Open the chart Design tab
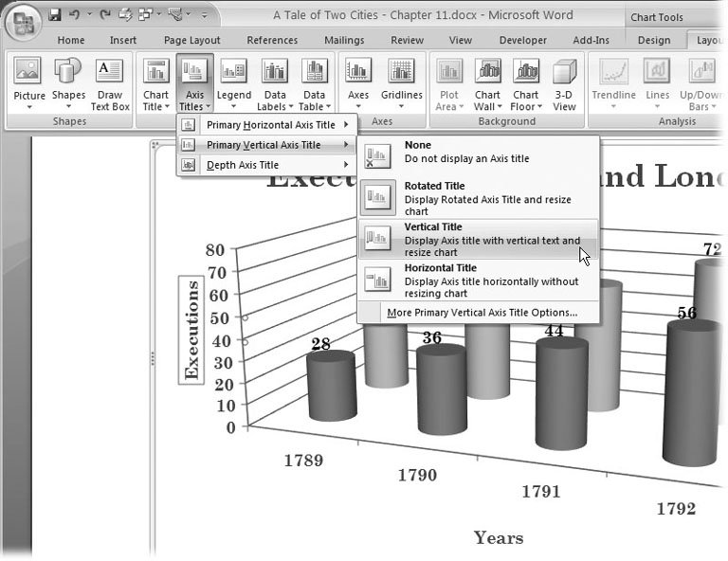The image size is (728, 561). coord(654,41)
